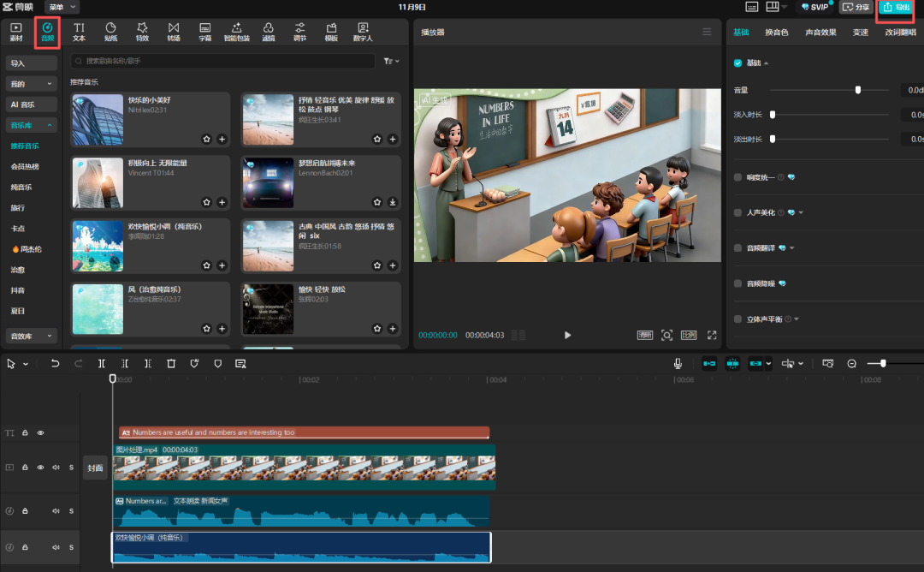Screen dimensions: 924x572
Task: Favorite the 积极向上 无限能量 track with the star
Action: click(x=206, y=202)
